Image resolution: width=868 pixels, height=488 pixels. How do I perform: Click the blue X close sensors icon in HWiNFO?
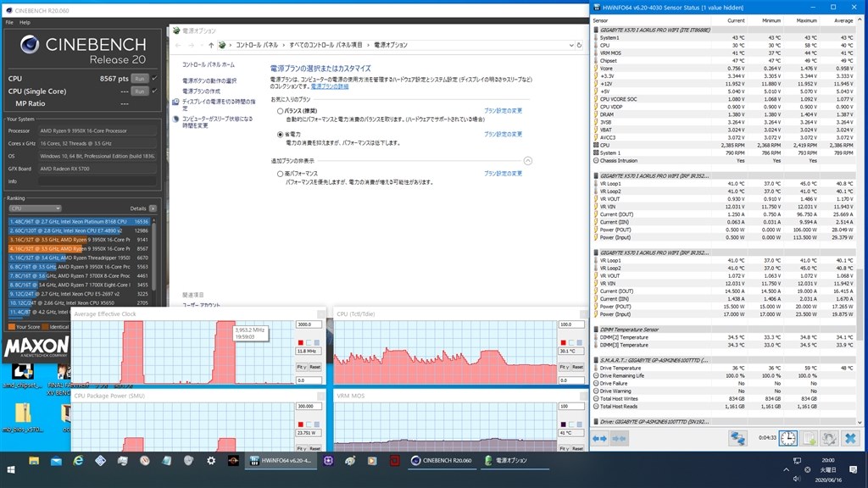pos(850,439)
